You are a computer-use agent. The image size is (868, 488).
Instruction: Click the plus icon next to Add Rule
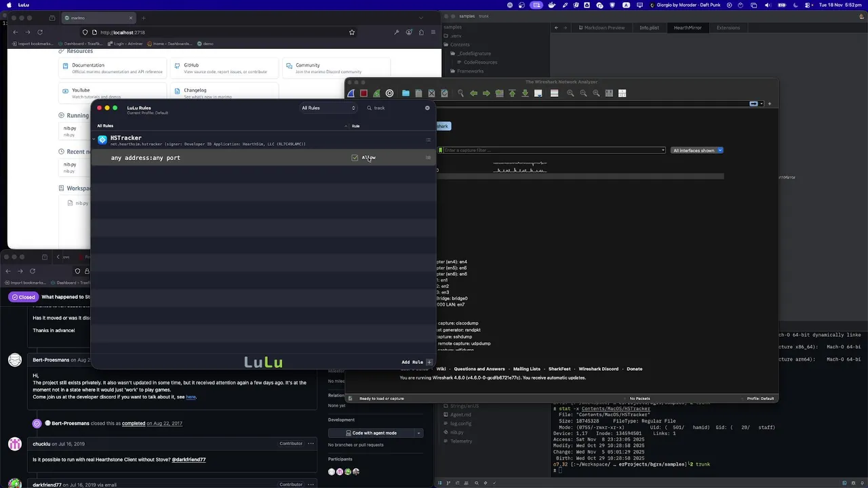click(429, 362)
